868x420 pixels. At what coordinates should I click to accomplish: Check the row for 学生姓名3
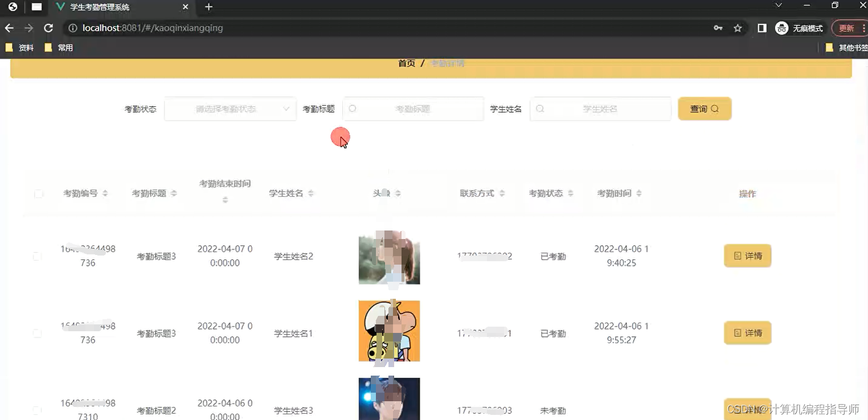(37, 410)
